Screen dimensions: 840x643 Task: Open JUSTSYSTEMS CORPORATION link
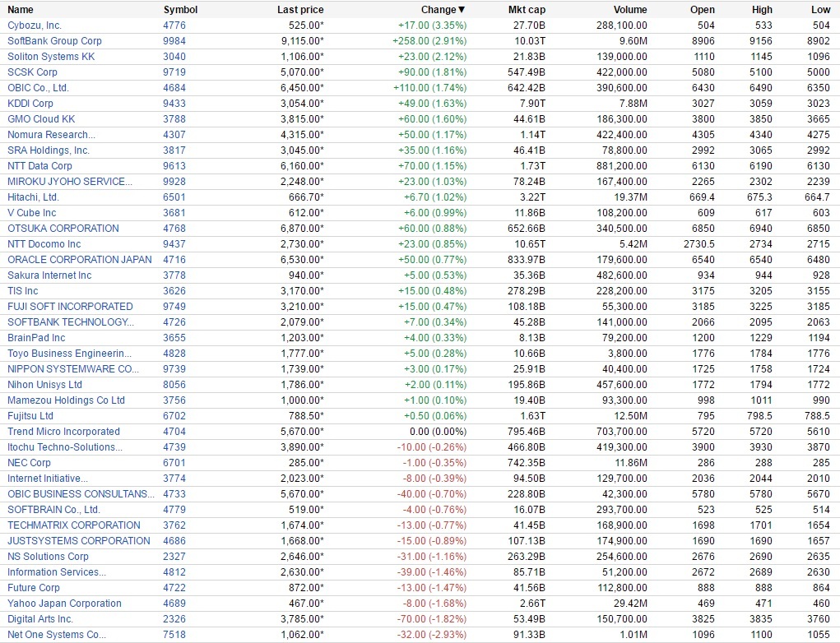(79, 541)
